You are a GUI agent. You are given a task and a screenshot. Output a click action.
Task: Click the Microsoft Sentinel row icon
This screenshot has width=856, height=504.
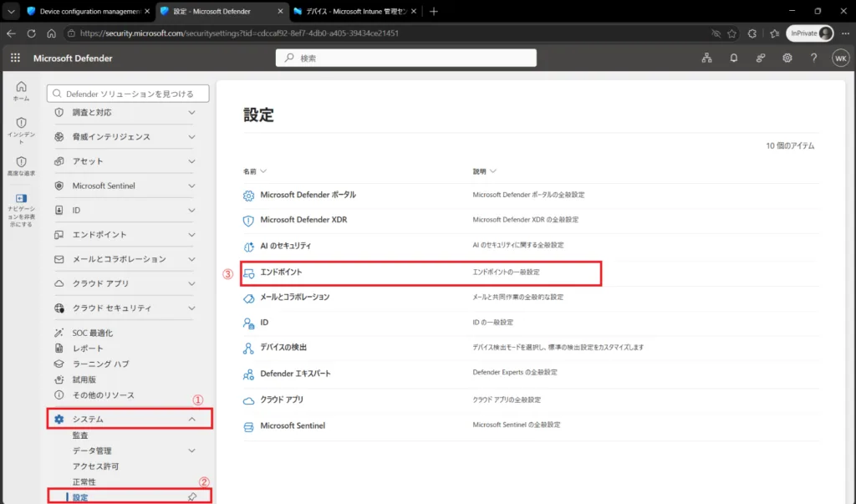(248, 426)
